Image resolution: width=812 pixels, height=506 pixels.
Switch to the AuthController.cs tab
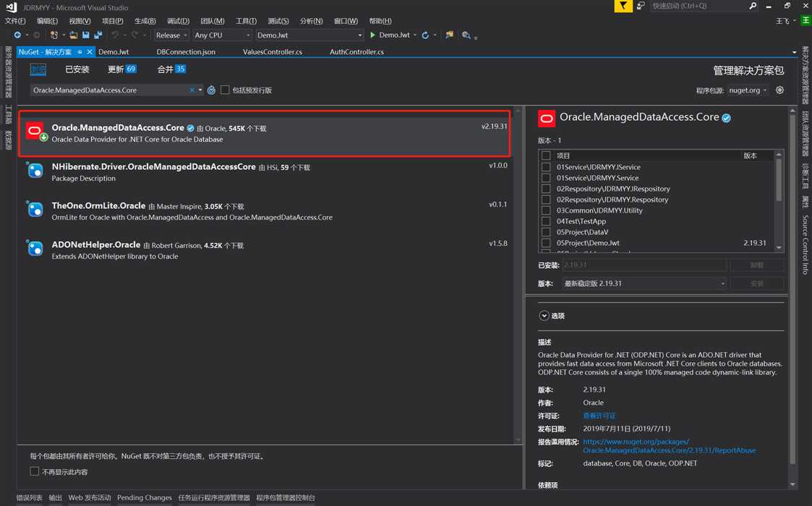tap(356, 52)
